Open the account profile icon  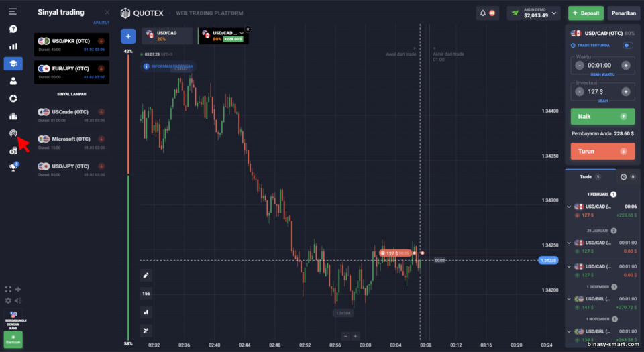click(13, 81)
